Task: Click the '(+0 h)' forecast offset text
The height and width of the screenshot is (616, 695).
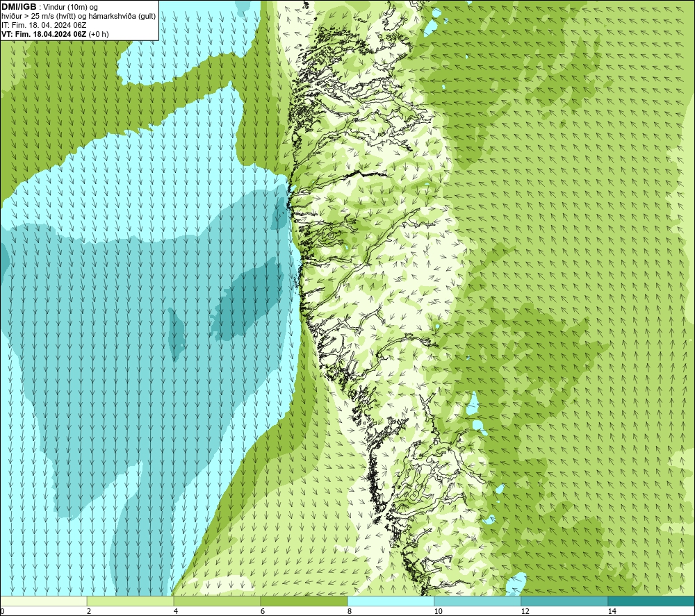Action: coord(99,34)
